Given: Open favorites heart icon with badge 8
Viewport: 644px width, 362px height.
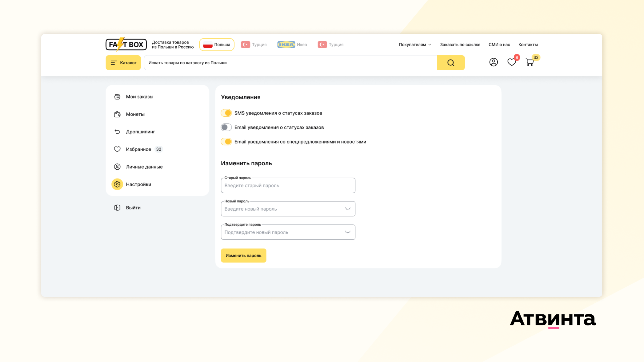Looking at the screenshot, I should (512, 62).
